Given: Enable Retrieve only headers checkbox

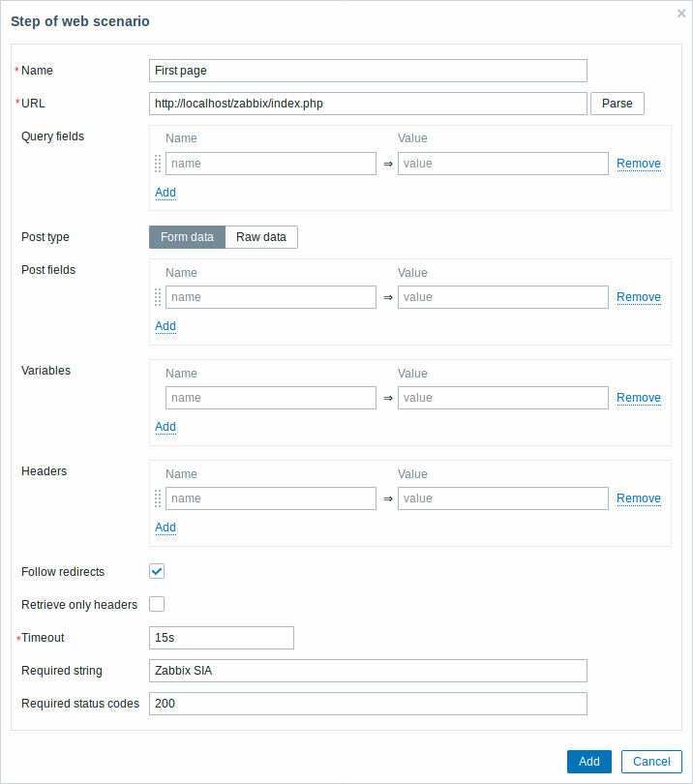Looking at the screenshot, I should (157, 604).
